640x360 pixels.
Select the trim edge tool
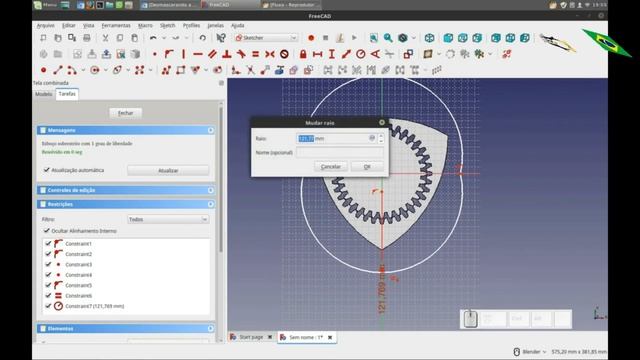[x=251, y=70]
